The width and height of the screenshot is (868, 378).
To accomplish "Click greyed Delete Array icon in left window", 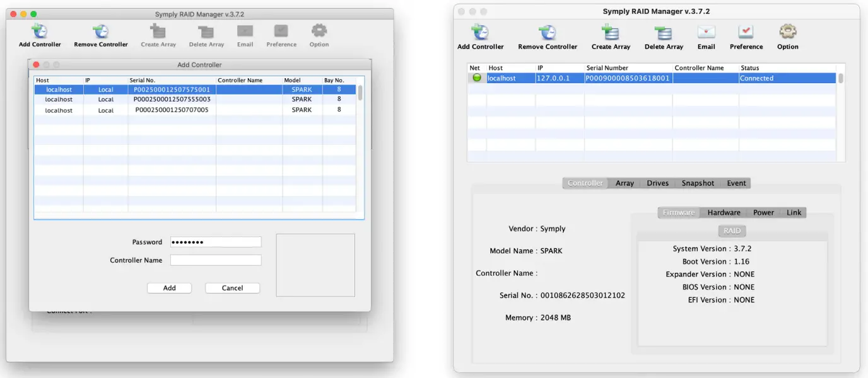I will click(x=206, y=31).
